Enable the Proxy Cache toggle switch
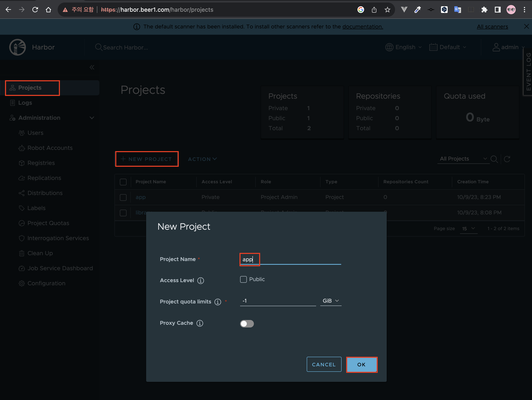 click(247, 324)
